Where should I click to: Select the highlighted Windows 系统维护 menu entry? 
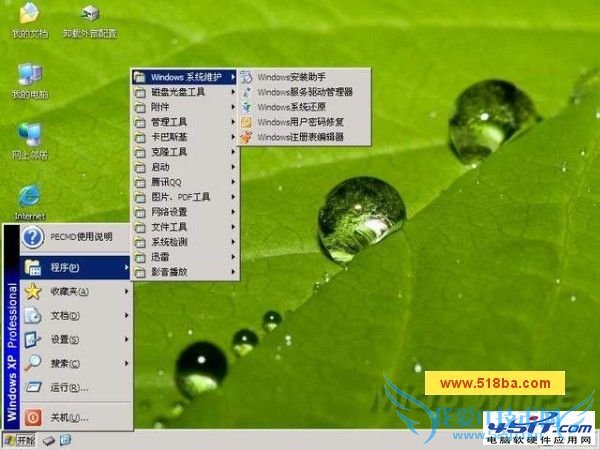185,77
